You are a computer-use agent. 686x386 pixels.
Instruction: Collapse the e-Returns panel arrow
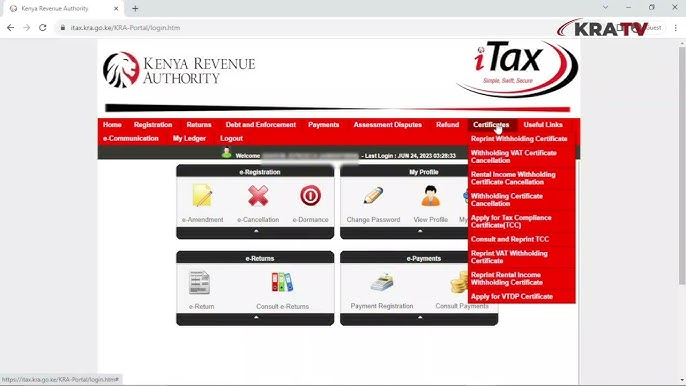click(x=256, y=317)
